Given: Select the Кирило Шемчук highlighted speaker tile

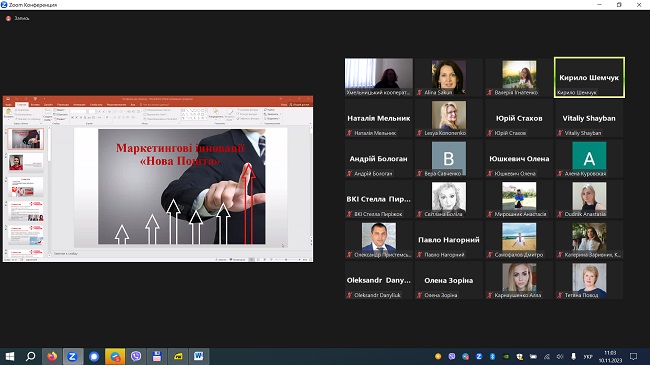Looking at the screenshot, I should [589, 78].
